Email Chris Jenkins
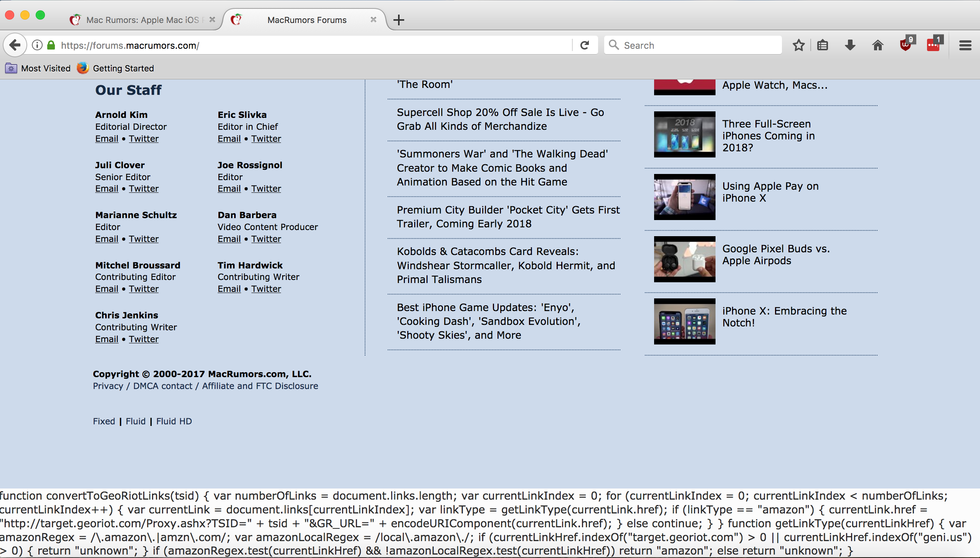This screenshot has height=558, width=980. tap(107, 339)
